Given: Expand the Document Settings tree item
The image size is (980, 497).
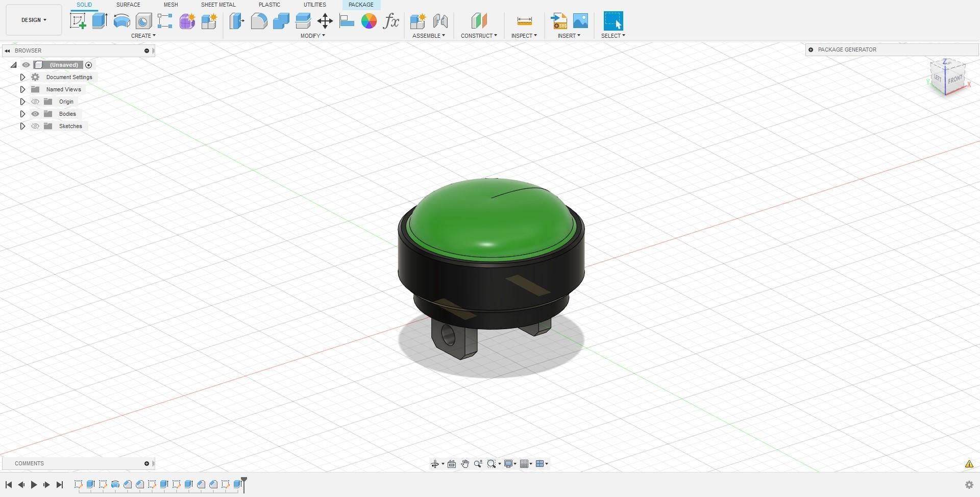Looking at the screenshot, I should 22,77.
